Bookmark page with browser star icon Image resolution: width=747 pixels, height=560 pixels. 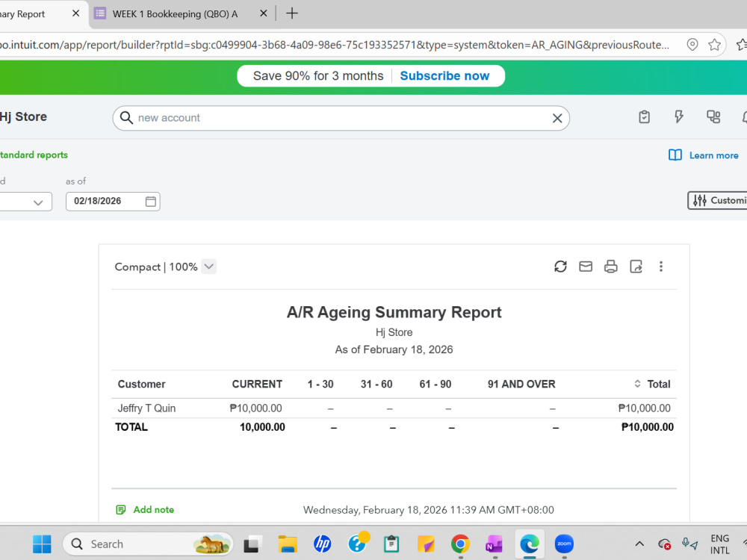pyautogui.click(x=714, y=45)
